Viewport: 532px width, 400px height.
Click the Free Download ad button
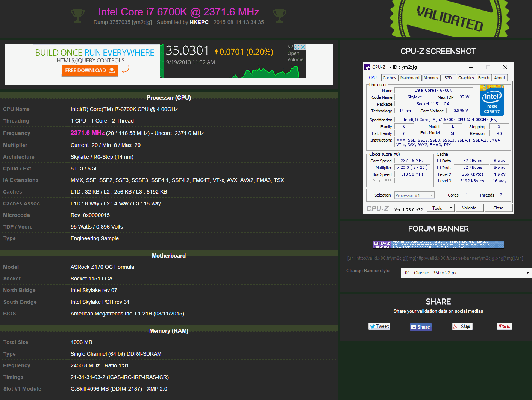pos(90,70)
